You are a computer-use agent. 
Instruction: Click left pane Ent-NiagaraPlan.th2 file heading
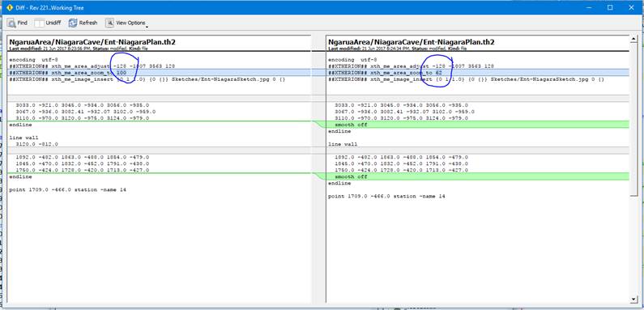pyautogui.click(x=92, y=42)
